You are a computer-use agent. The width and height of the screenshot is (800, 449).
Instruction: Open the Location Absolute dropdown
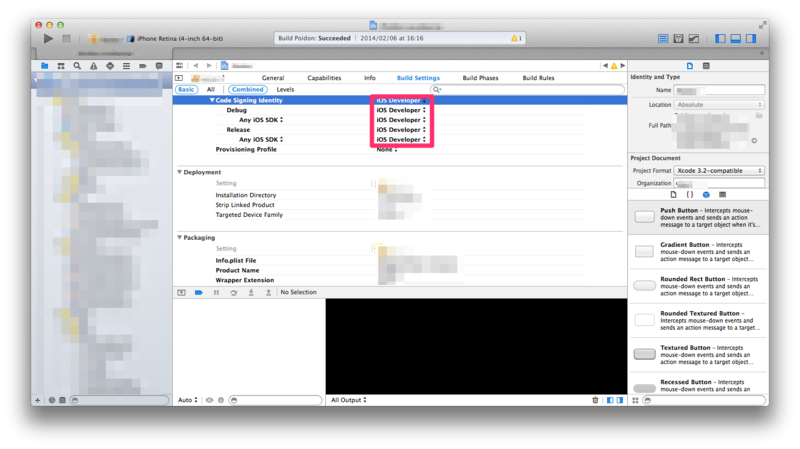point(719,105)
